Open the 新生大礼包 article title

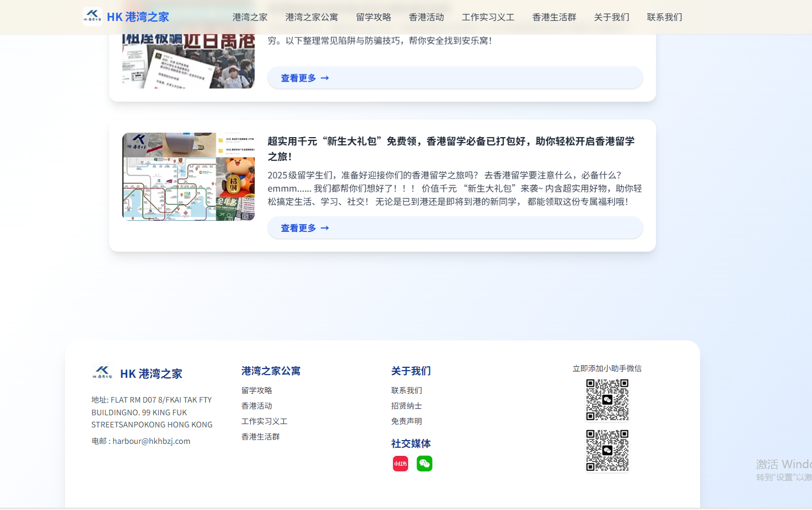pos(451,149)
